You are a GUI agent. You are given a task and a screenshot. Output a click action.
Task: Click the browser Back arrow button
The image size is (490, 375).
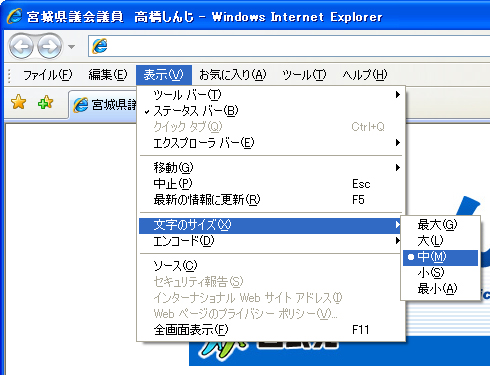(21, 46)
